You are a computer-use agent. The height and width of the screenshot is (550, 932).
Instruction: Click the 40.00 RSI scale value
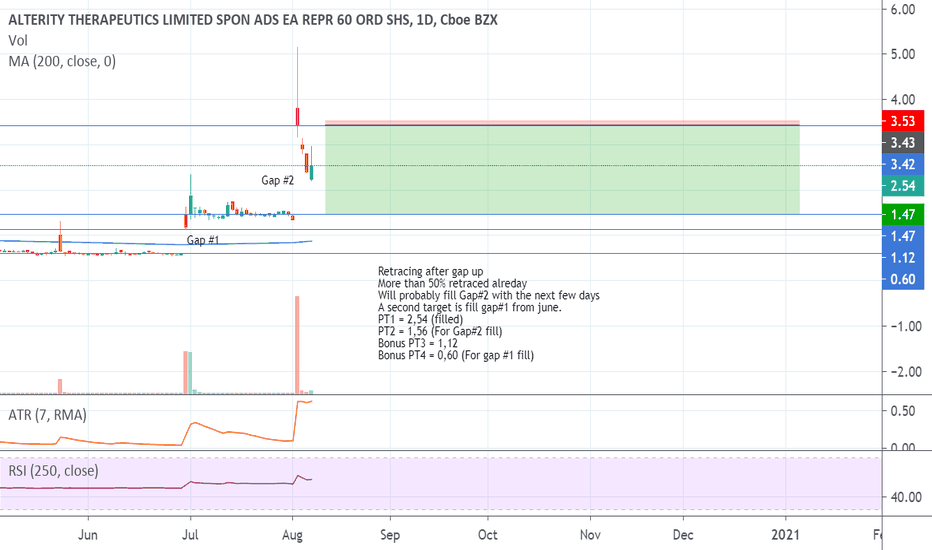[906, 497]
